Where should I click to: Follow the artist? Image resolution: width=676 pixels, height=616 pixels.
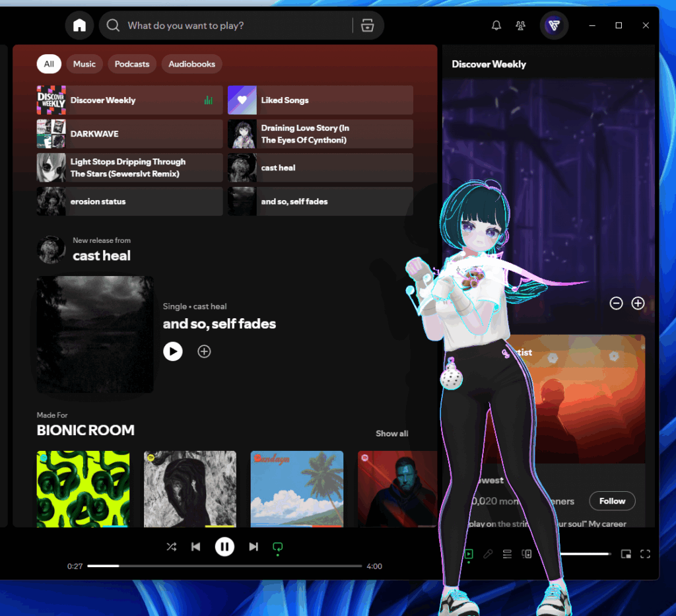pos(612,501)
